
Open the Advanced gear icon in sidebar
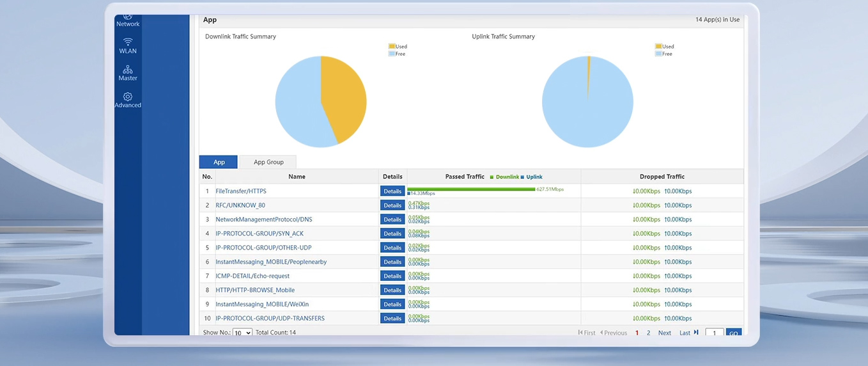click(128, 97)
